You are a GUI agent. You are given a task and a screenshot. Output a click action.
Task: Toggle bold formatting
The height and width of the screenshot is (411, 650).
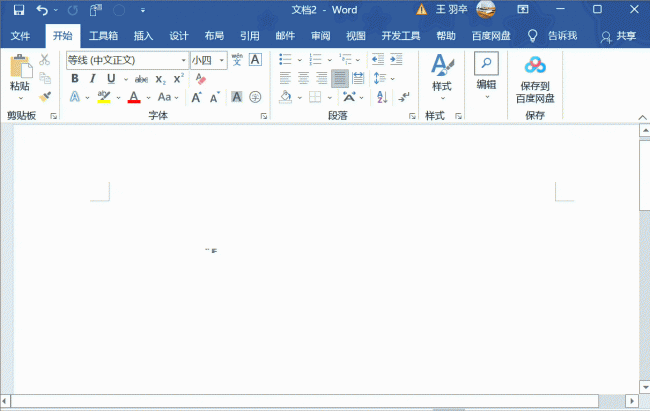pos(75,78)
